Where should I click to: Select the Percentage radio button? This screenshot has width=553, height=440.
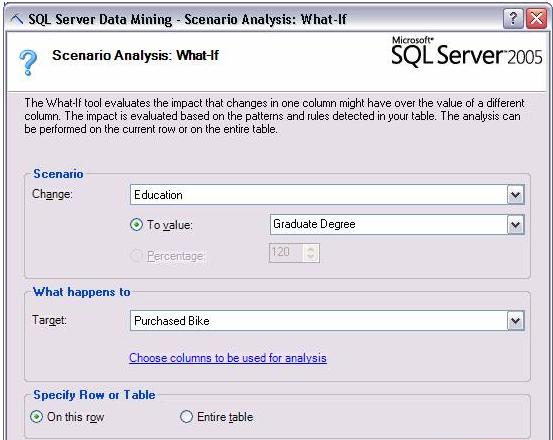pyautogui.click(x=136, y=255)
